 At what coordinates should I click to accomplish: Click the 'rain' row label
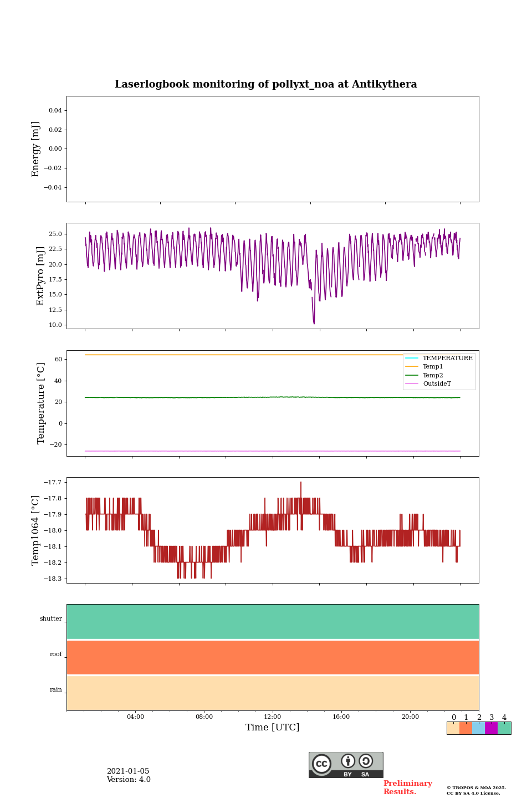[56, 690]
